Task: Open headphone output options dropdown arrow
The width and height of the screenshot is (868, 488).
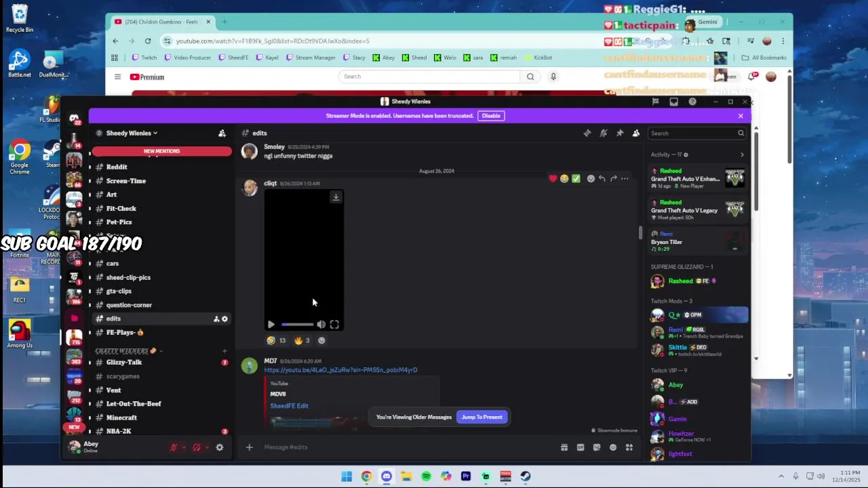Action: 207,447
